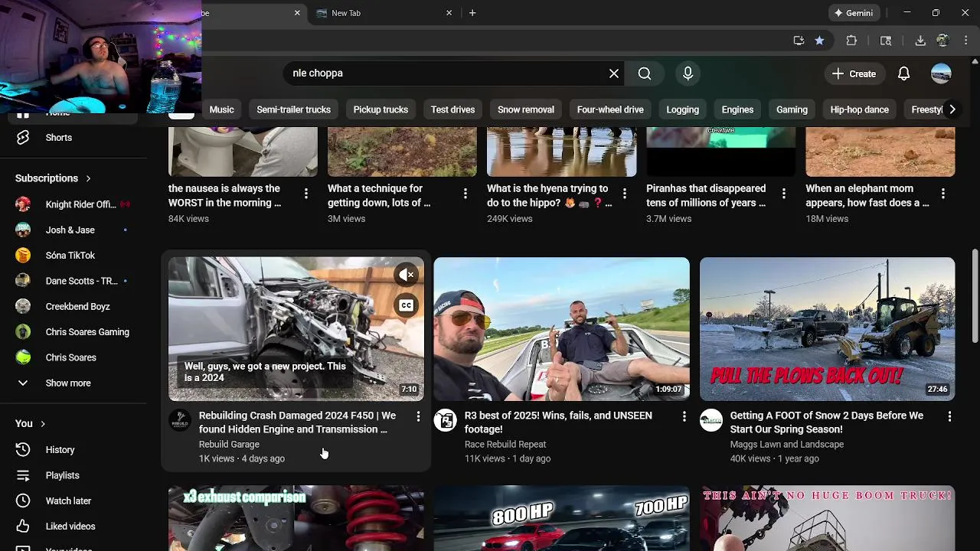The height and width of the screenshot is (551, 980).
Task: Play Pull the Plows Back Out thumbnail
Action: click(x=827, y=329)
